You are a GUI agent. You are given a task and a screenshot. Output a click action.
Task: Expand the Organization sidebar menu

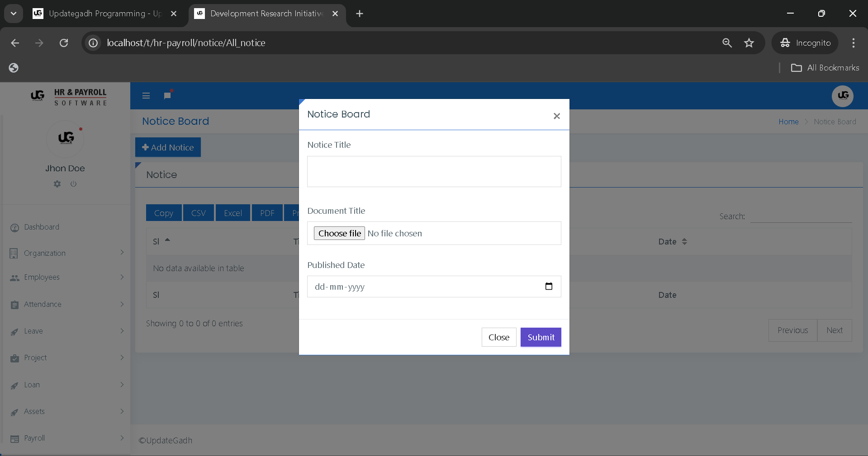point(66,253)
